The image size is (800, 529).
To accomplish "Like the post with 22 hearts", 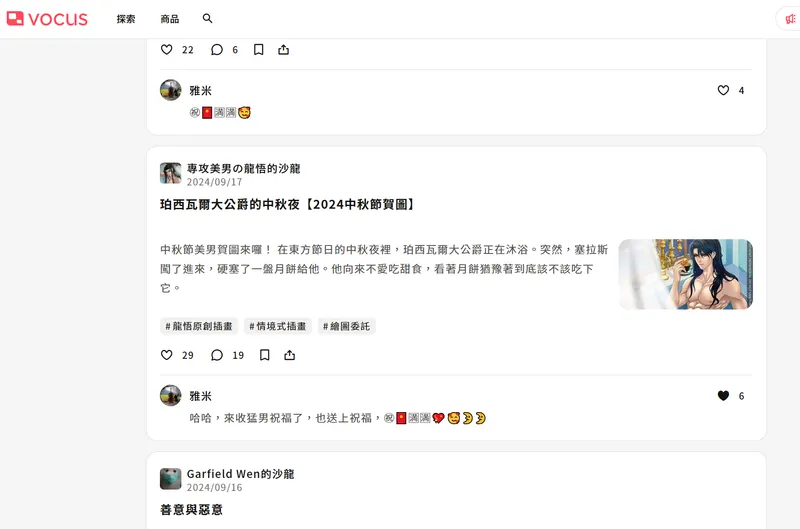I will (166, 49).
